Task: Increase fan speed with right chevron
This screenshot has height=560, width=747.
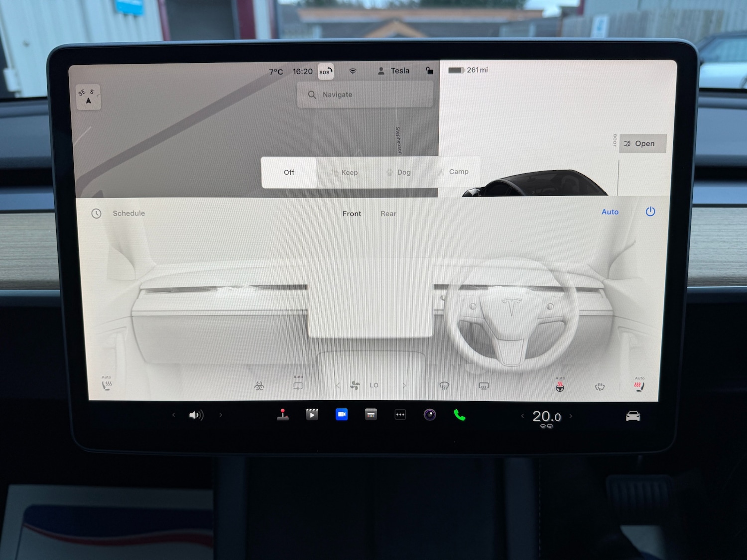Action: [404, 385]
